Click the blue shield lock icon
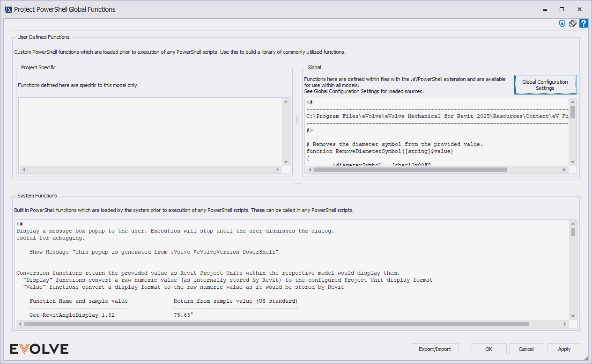 point(562,23)
